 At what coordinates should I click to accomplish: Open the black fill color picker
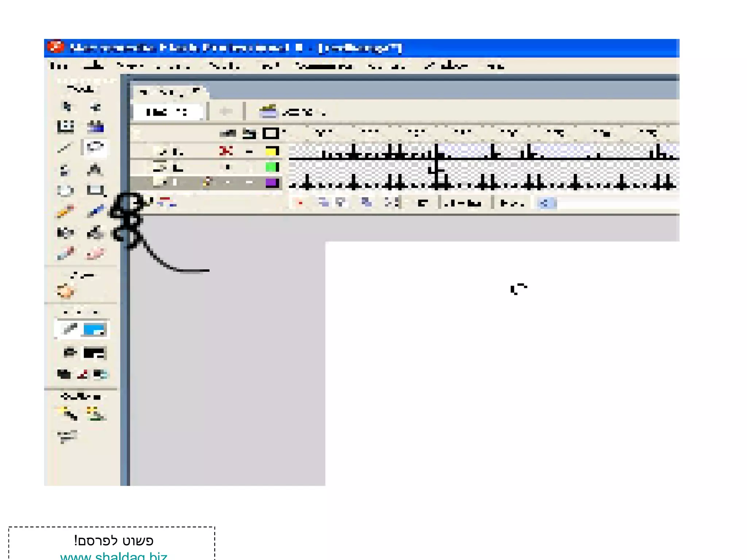coord(94,353)
